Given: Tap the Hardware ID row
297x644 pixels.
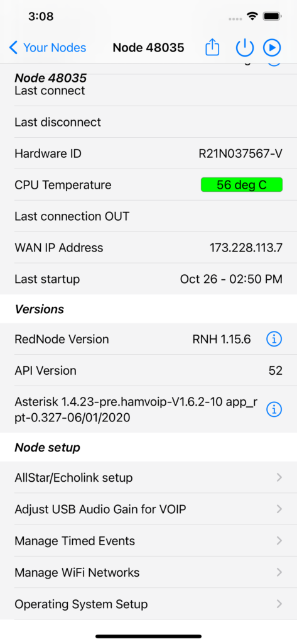Looking at the screenshot, I should [x=148, y=153].
